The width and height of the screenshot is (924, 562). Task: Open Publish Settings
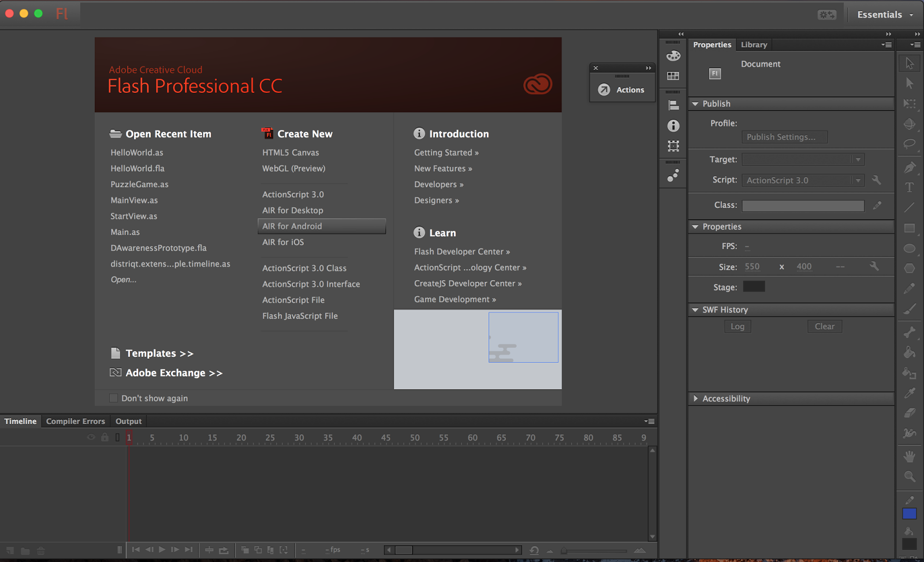coord(784,137)
